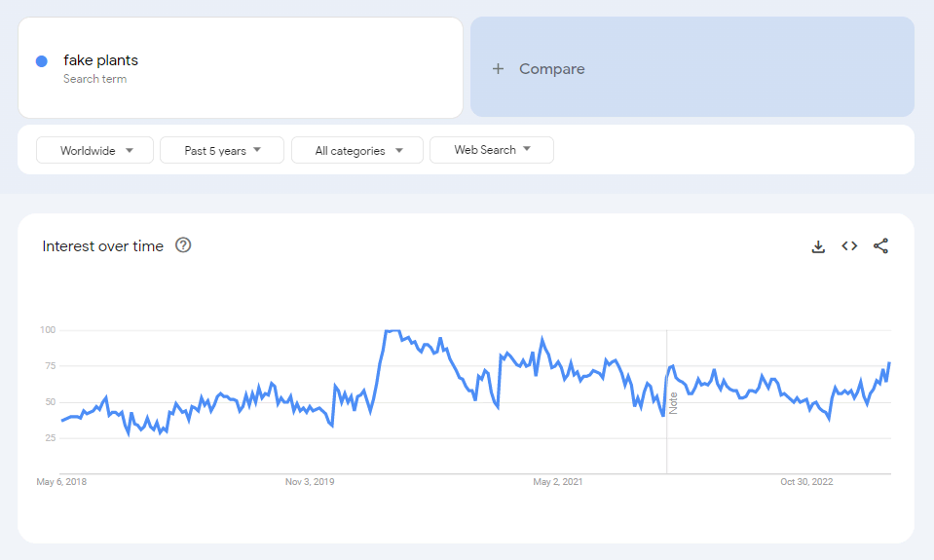Click the Compare text label
This screenshot has height=560, width=934.
551,69
